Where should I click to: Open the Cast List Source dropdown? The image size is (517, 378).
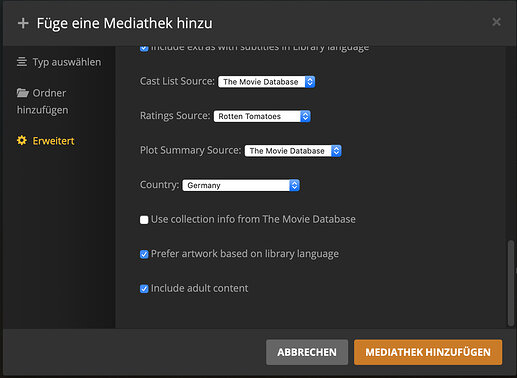pos(266,82)
